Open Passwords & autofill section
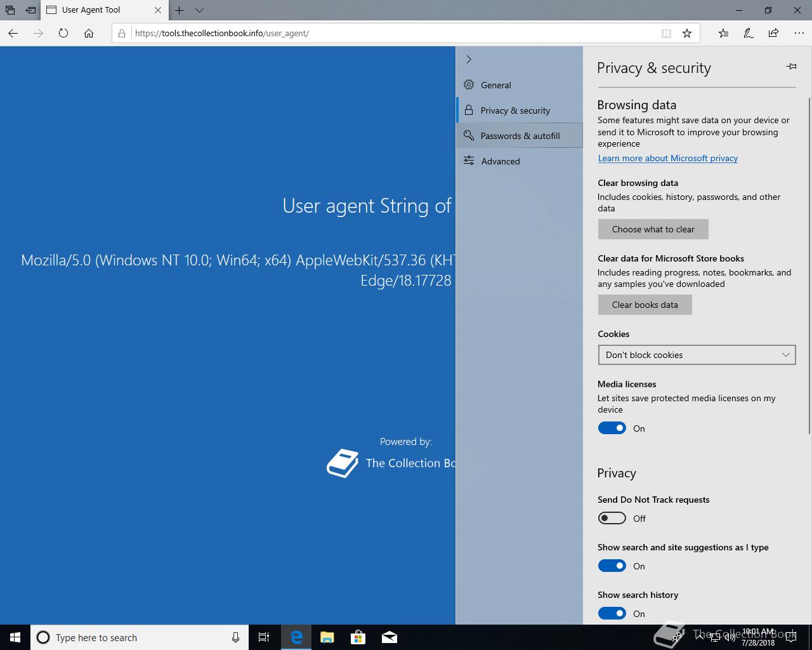Viewport: 812px width, 650px height. 520,136
